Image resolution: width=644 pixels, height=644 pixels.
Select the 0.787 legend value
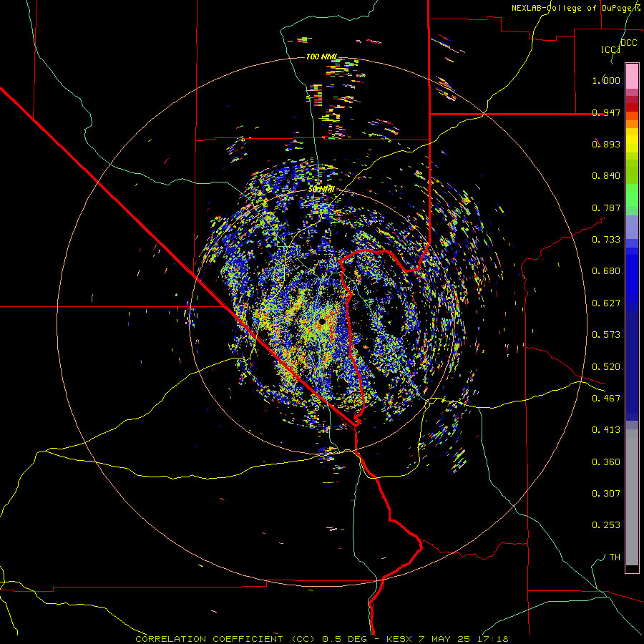coord(606,208)
